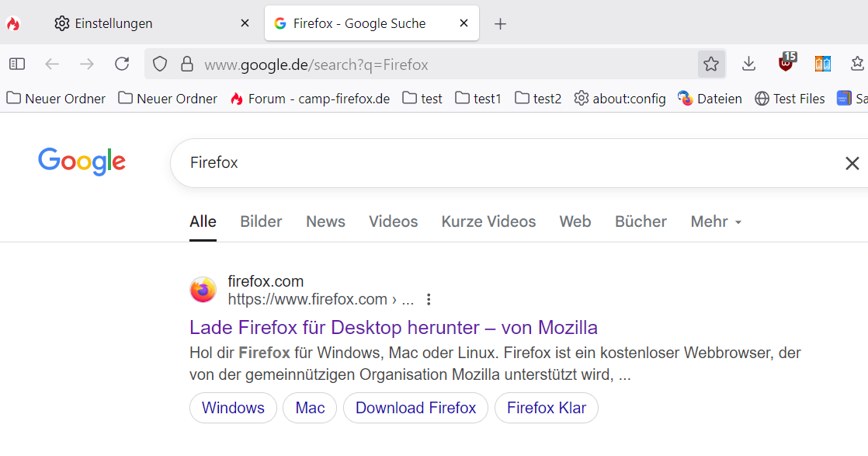Open the test1 bookmark folder
The height and width of the screenshot is (456, 868).
coord(478,99)
